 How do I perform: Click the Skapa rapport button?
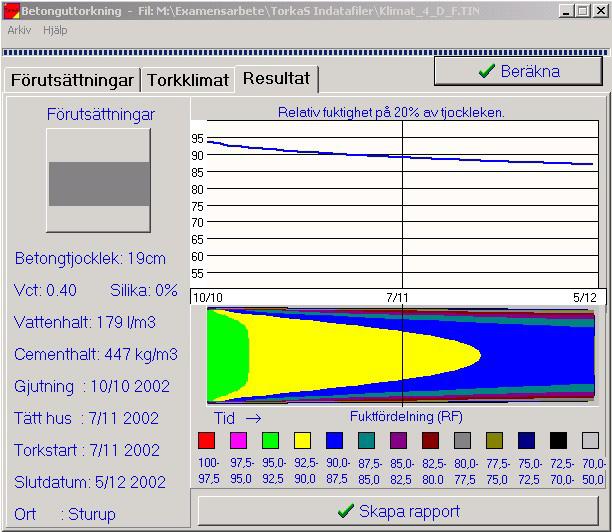point(398,511)
